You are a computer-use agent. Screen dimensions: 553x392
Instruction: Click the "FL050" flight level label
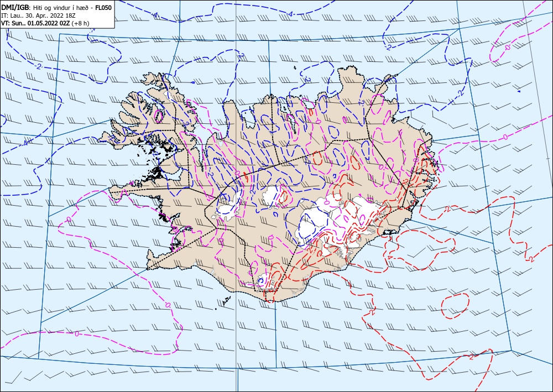tap(104, 8)
